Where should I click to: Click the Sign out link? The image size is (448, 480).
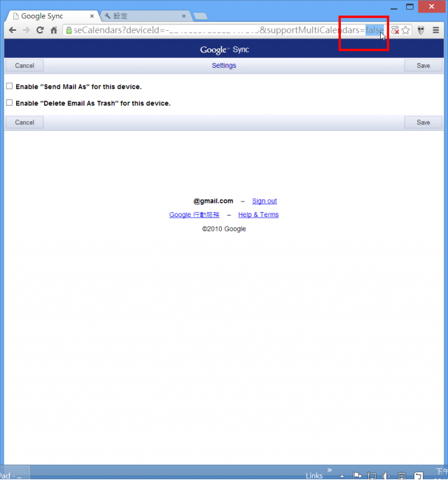pos(265,201)
